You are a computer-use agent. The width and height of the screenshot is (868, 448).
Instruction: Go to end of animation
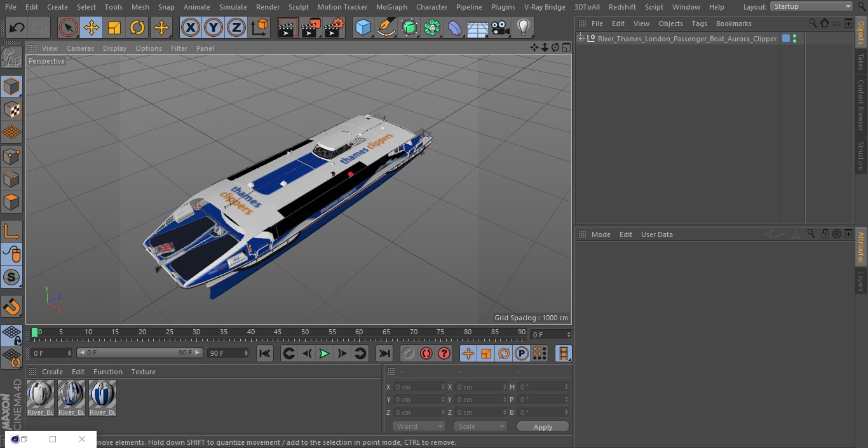384,353
